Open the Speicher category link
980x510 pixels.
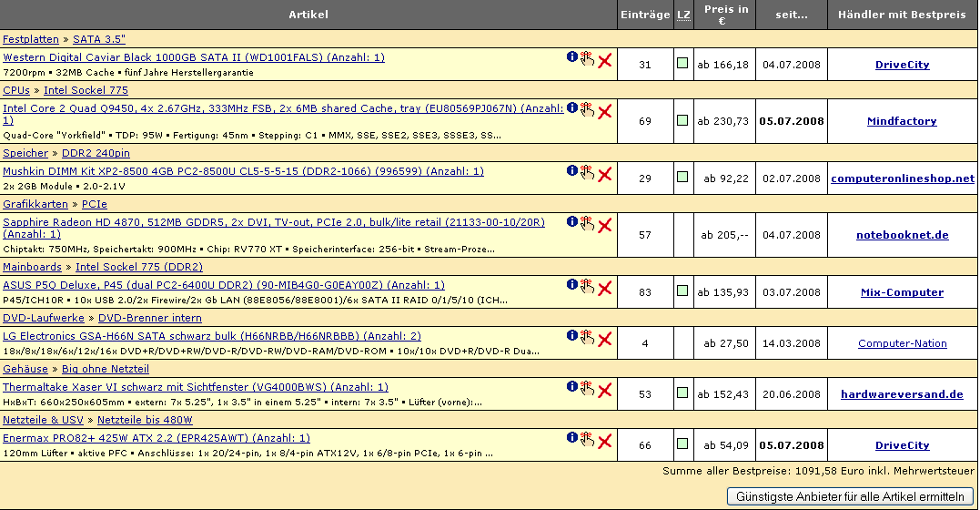[25, 153]
